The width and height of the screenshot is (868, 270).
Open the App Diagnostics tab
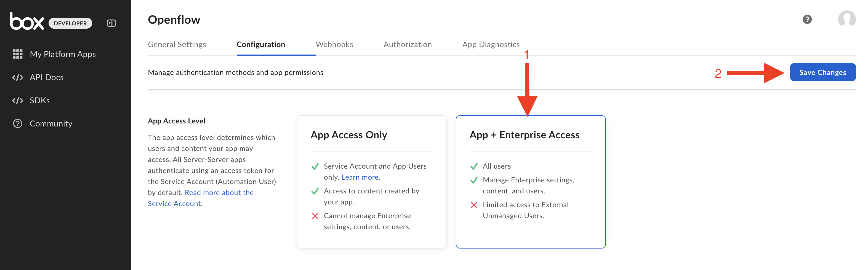point(491,44)
